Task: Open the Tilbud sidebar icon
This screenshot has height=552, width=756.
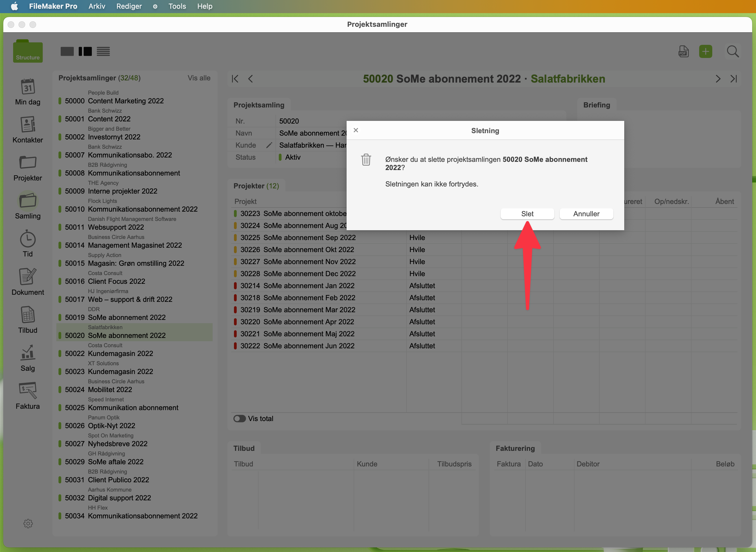Action: [28, 315]
